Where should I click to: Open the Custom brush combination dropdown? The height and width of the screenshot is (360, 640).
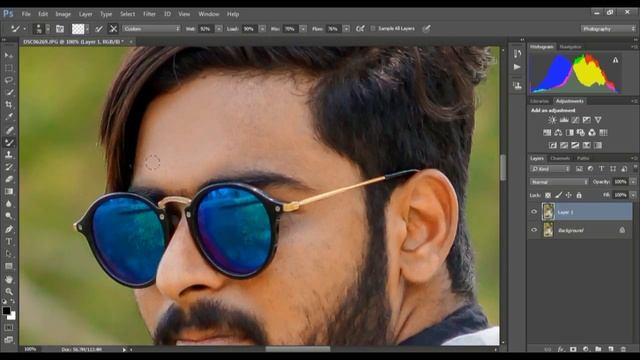(x=151, y=29)
